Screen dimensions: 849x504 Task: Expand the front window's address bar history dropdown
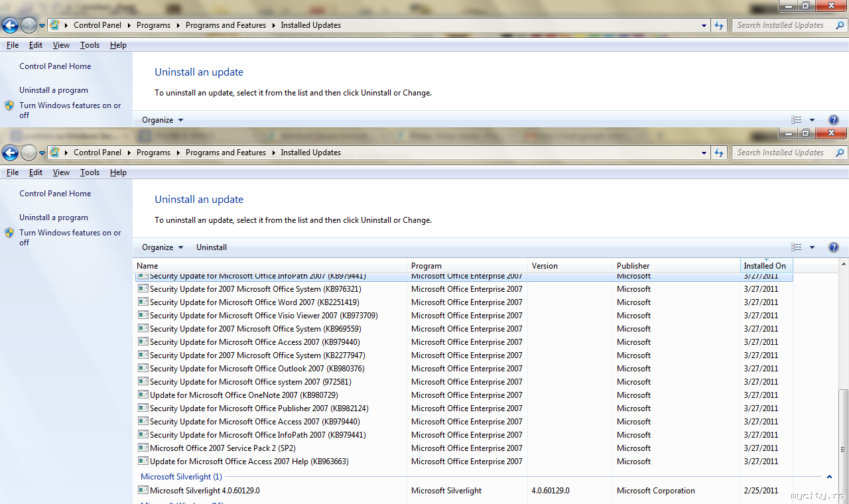[704, 153]
